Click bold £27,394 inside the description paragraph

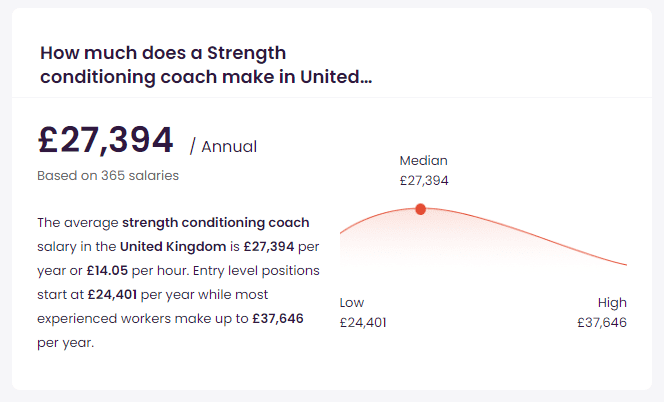coord(269,246)
